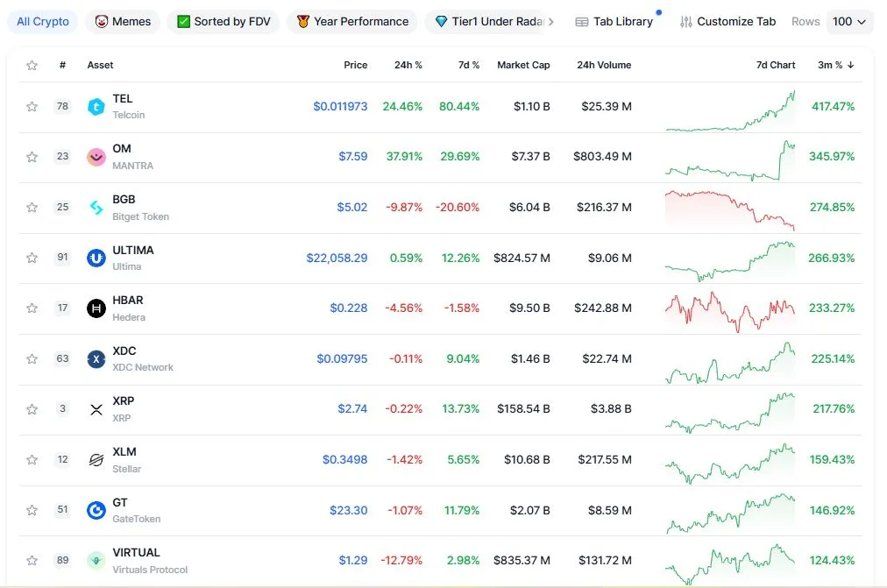Screen dimensions: 887x588
Task: Open the OM 7d chart sparkline
Action: tap(730, 160)
